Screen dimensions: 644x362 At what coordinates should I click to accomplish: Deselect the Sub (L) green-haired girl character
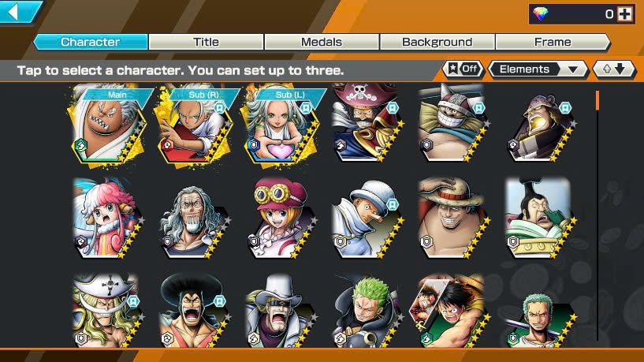pyautogui.click(x=281, y=125)
